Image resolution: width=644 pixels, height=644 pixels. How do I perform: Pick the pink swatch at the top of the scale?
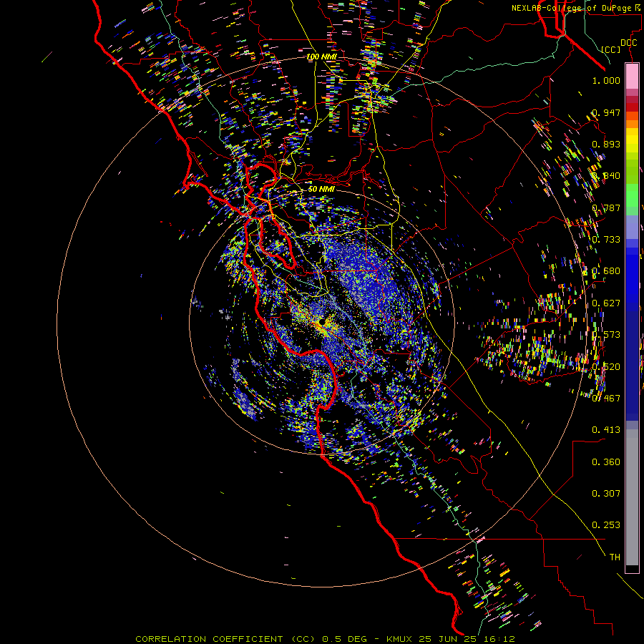click(632, 77)
